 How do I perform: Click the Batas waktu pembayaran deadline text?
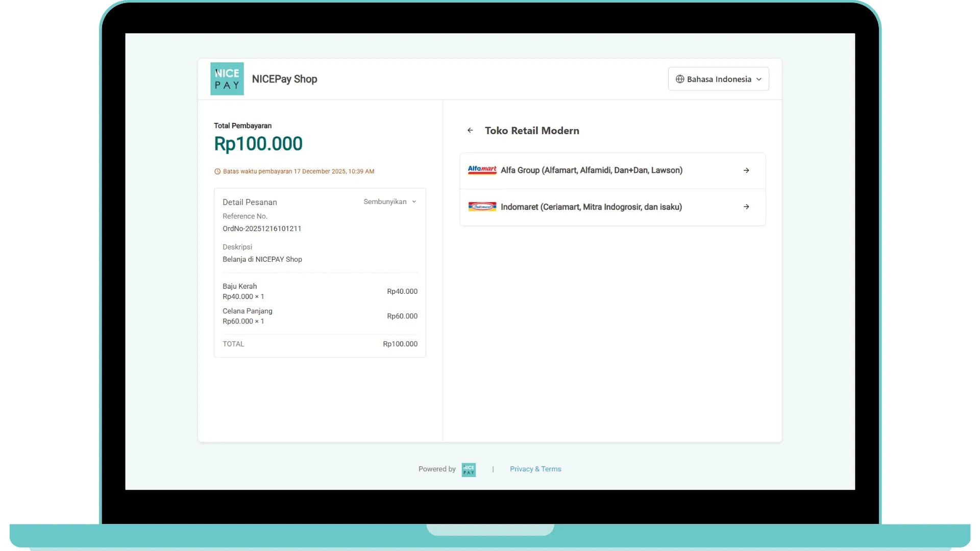(299, 171)
